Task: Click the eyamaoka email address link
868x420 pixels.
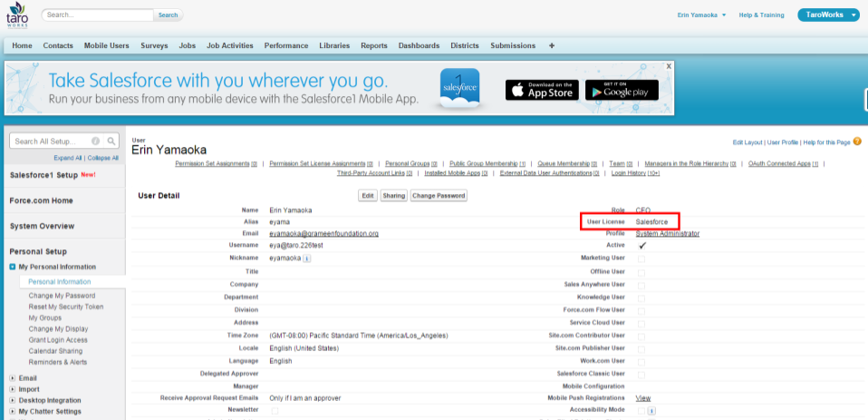Action: pyautogui.click(x=323, y=233)
